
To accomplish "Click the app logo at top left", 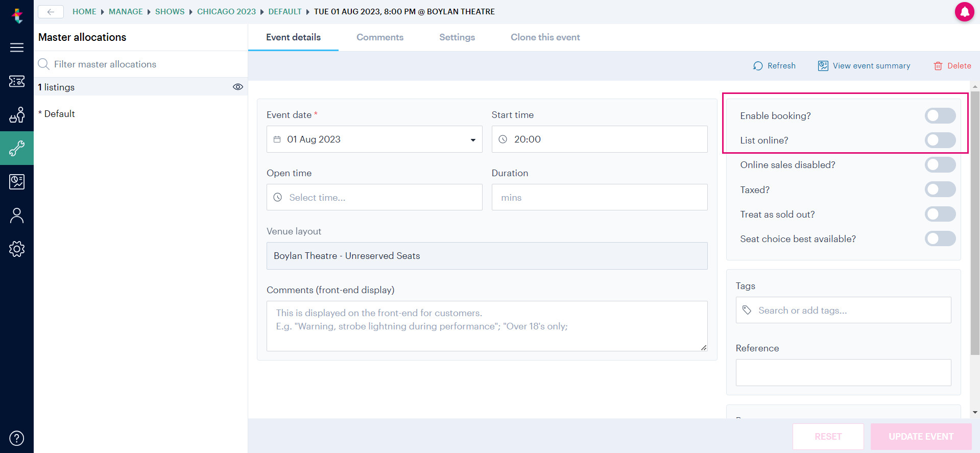I will point(17,16).
